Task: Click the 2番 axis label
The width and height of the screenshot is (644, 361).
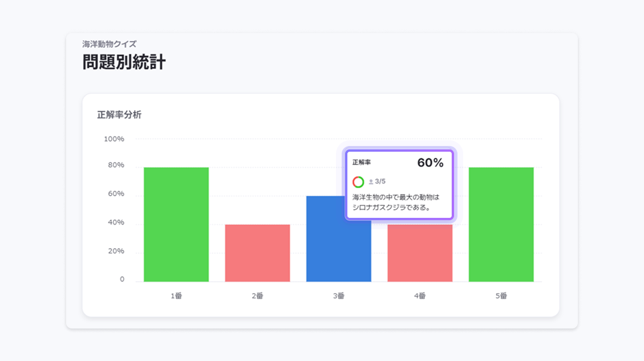Action: (257, 296)
